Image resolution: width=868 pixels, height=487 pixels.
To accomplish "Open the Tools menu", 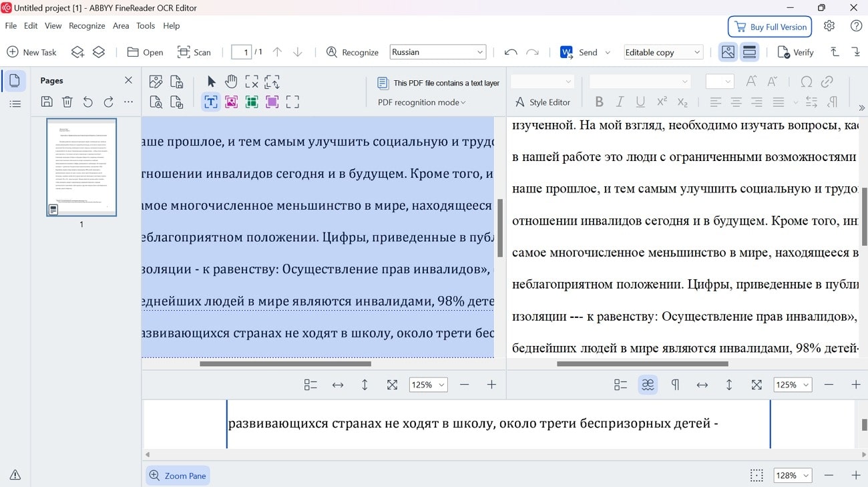I will [x=146, y=25].
